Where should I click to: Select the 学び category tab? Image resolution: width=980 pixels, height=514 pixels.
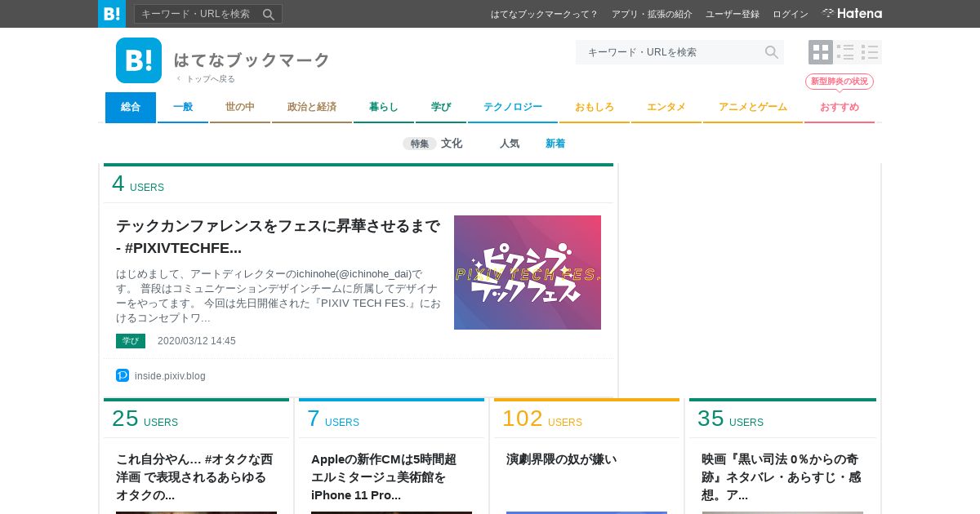441,107
